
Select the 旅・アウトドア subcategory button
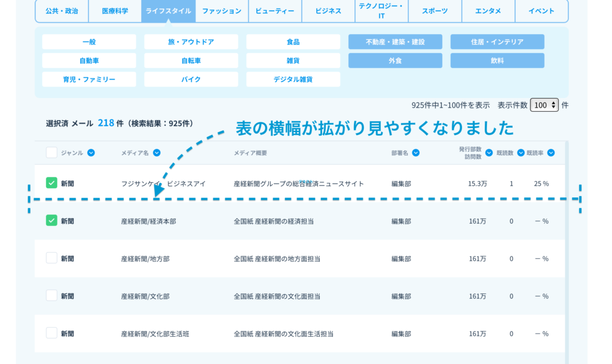[191, 42]
